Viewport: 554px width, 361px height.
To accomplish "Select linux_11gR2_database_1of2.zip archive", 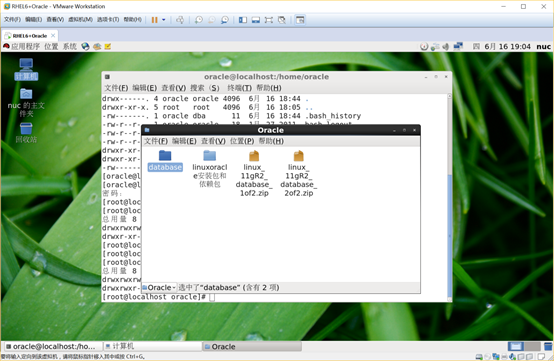I will point(254,173).
